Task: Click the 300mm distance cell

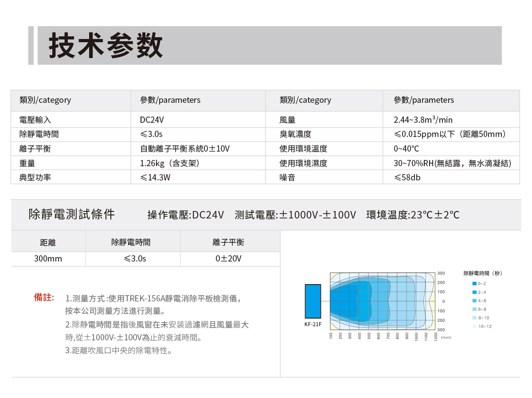Action: click(x=48, y=259)
